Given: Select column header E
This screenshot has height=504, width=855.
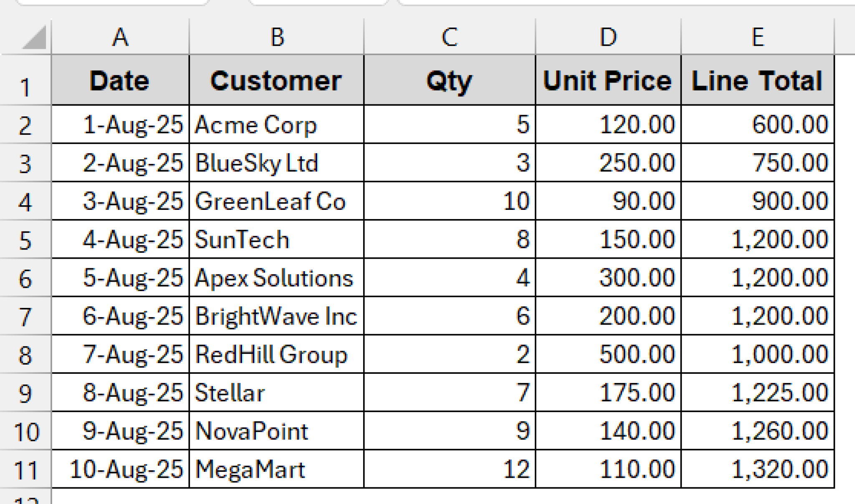Looking at the screenshot, I should [758, 38].
